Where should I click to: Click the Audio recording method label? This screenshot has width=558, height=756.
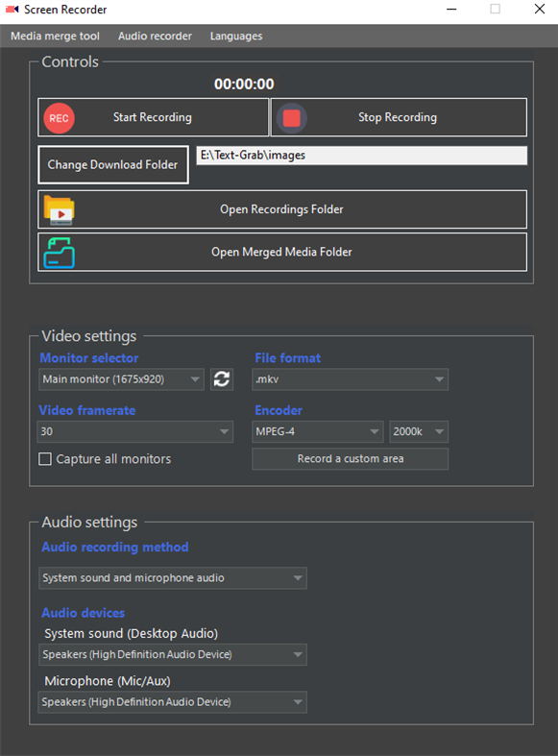coord(115,548)
